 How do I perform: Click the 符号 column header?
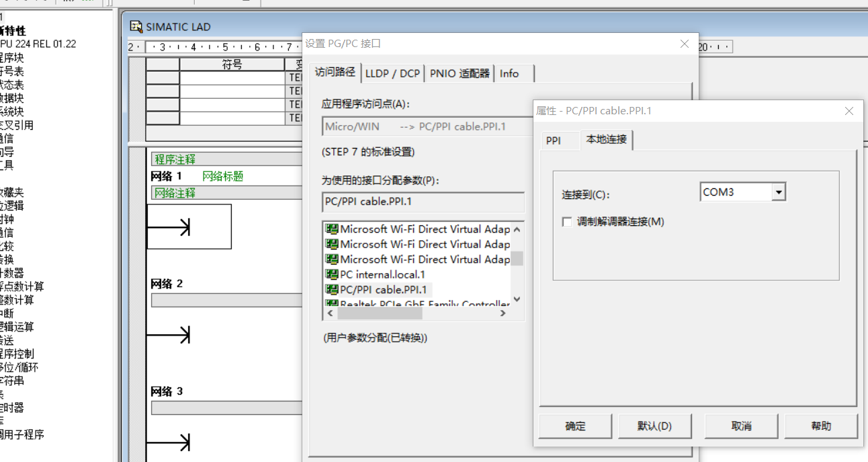coord(232,65)
